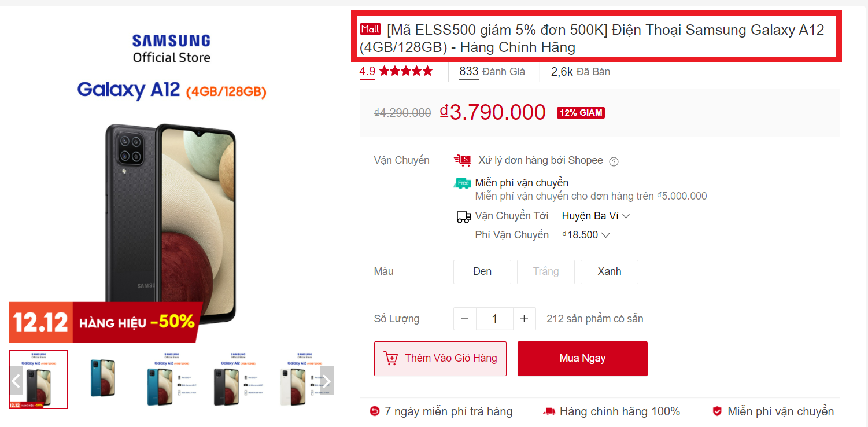Click the 4.9 star rating score
This screenshot has height=427, width=868.
click(367, 72)
